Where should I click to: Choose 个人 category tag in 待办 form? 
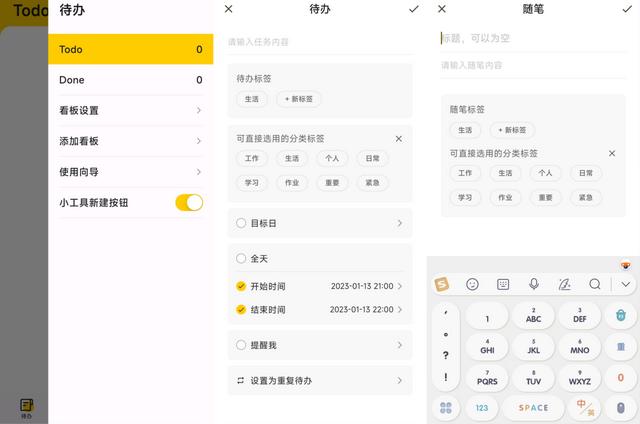point(332,158)
